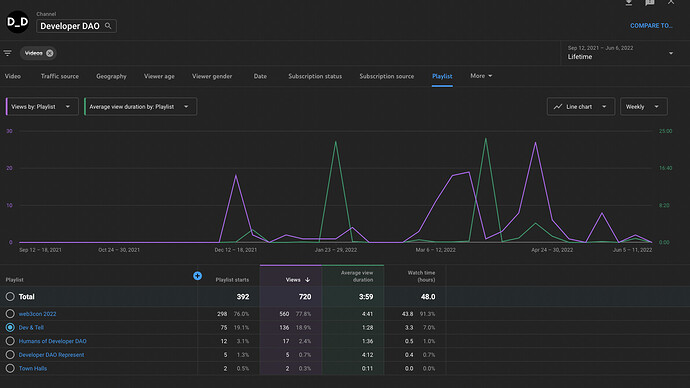Click the Dev & Tell average duration 1:28
The width and height of the screenshot is (690, 388).
367,327
